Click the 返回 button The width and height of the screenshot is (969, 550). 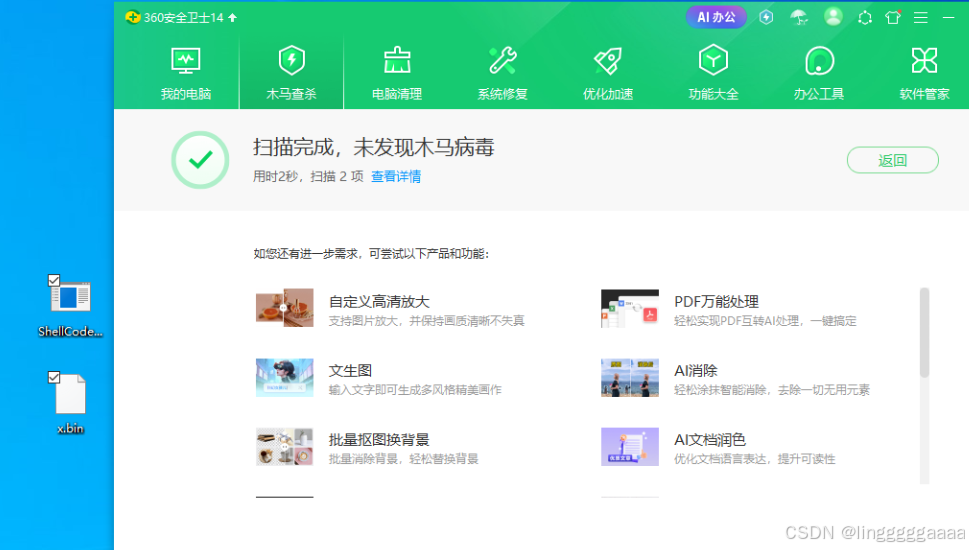892,161
